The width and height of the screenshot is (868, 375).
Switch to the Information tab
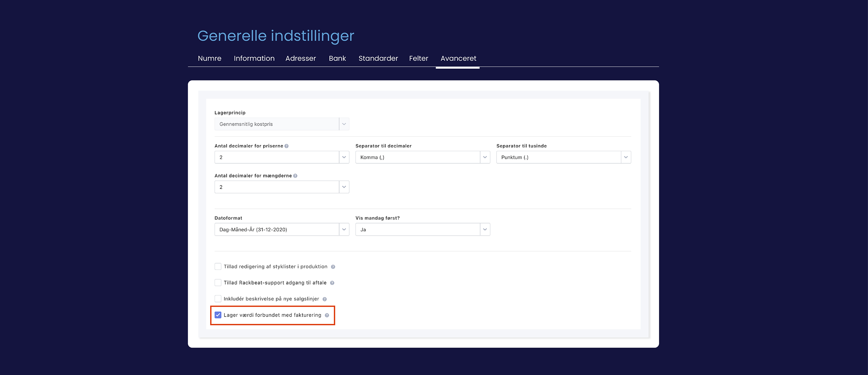[x=254, y=58]
